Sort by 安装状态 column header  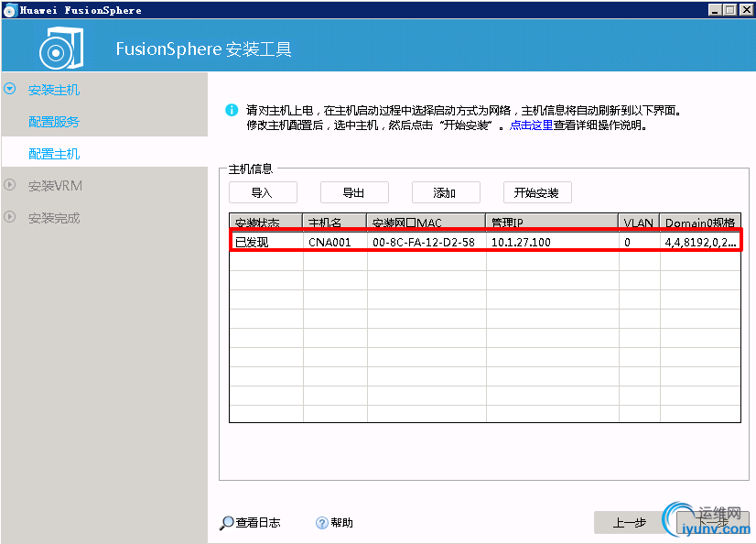click(265, 221)
